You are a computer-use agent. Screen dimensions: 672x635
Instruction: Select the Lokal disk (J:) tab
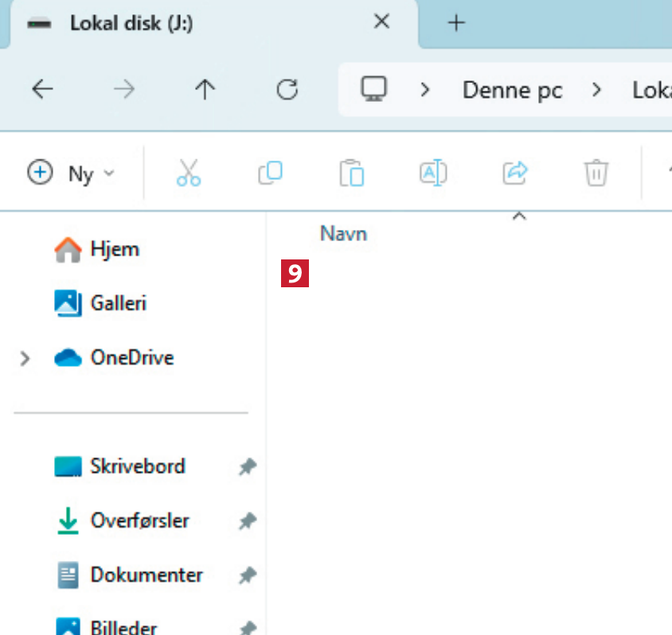131,23
